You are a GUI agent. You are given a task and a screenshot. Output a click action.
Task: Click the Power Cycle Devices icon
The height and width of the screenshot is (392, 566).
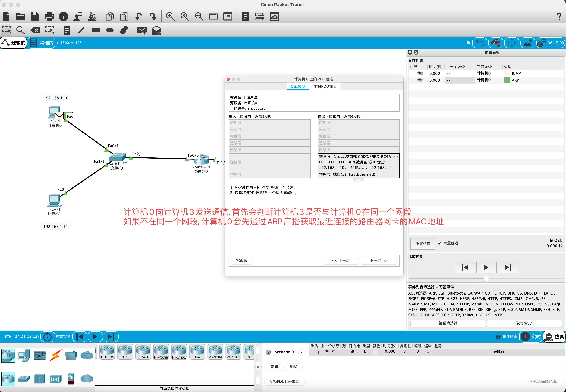pos(47,337)
